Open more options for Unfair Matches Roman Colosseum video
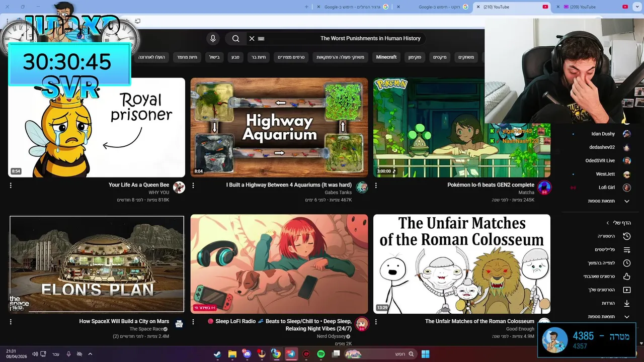The width and height of the screenshot is (644, 362). 376,322
